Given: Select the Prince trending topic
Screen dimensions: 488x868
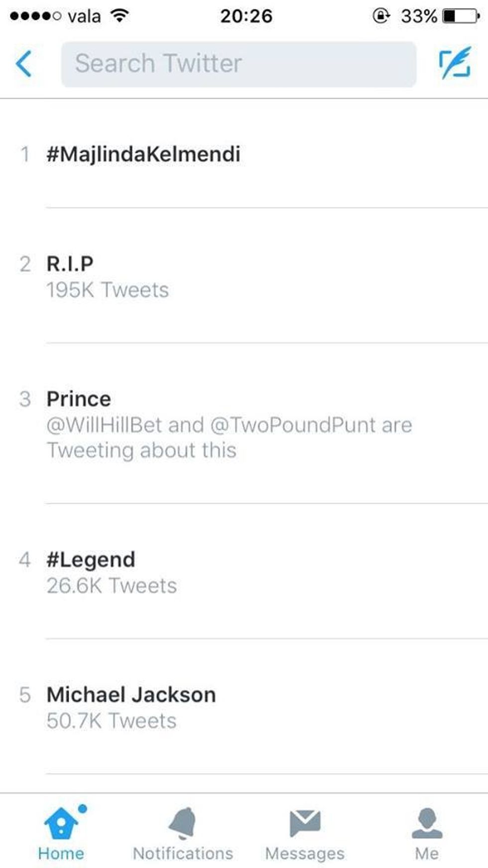Looking at the screenshot, I should (x=79, y=399).
